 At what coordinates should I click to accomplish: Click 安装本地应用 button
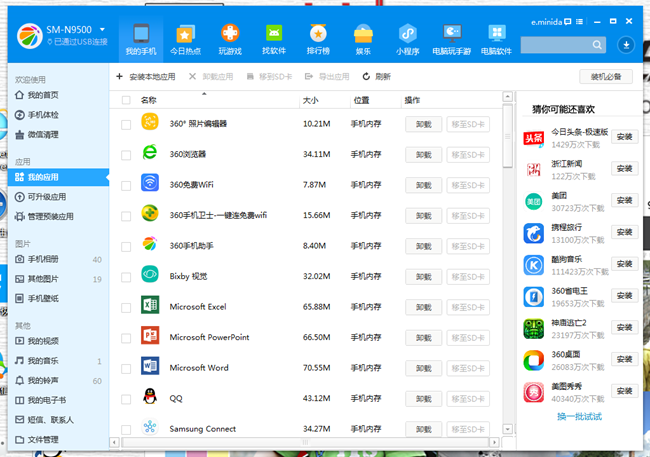point(146,76)
